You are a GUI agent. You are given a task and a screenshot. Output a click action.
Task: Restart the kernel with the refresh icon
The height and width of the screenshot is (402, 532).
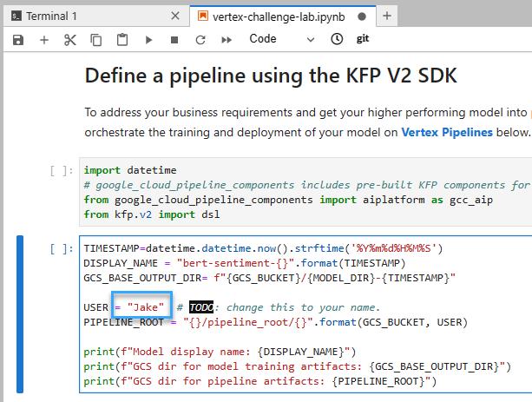[x=200, y=40]
